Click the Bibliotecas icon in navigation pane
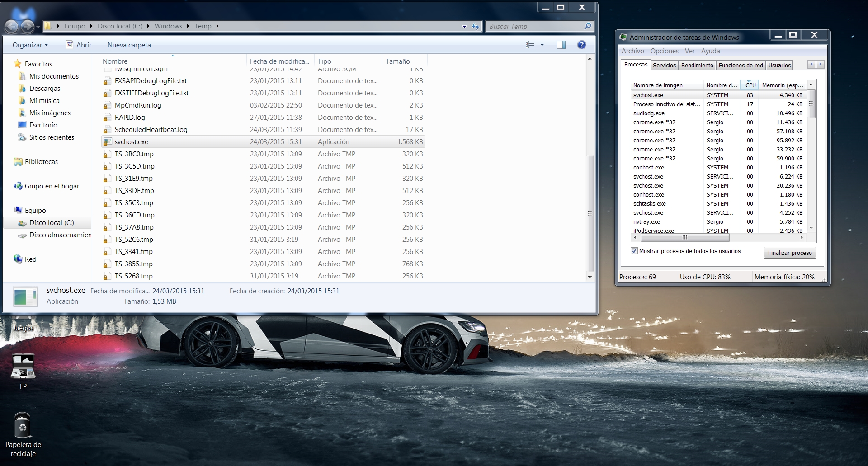Viewport: 868px width, 466px height. click(x=18, y=162)
